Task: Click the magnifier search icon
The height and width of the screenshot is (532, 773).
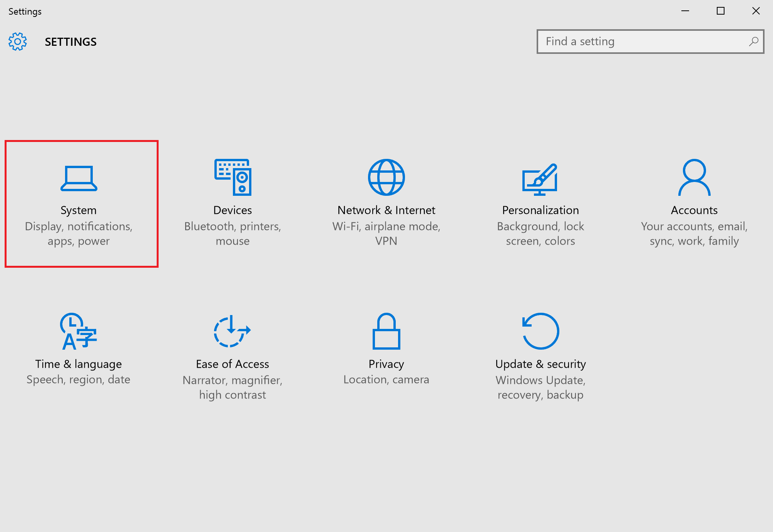Action: pos(754,42)
